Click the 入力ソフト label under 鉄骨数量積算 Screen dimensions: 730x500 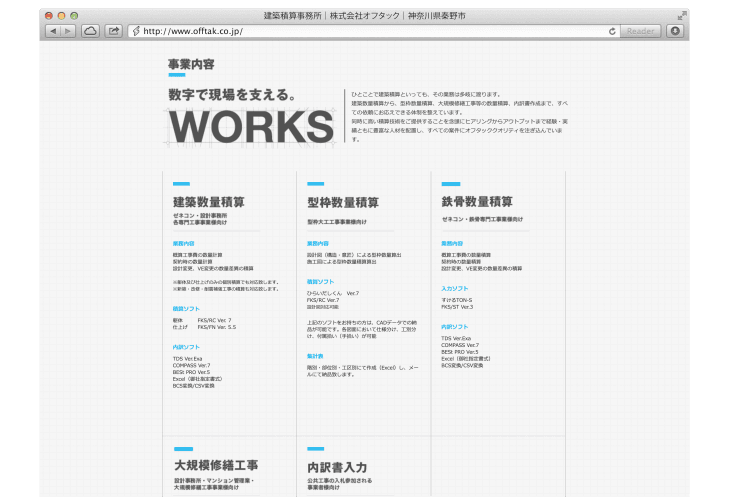(x=454, y=289)
